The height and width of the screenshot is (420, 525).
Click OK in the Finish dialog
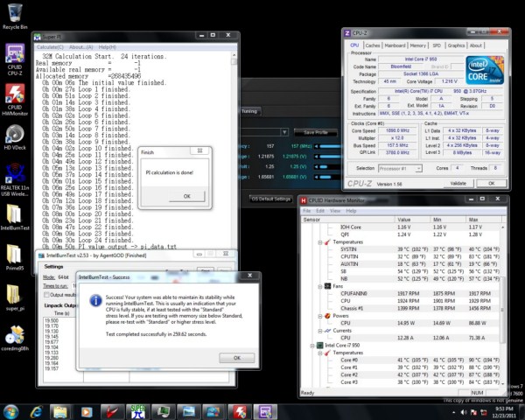click(187, 196)
